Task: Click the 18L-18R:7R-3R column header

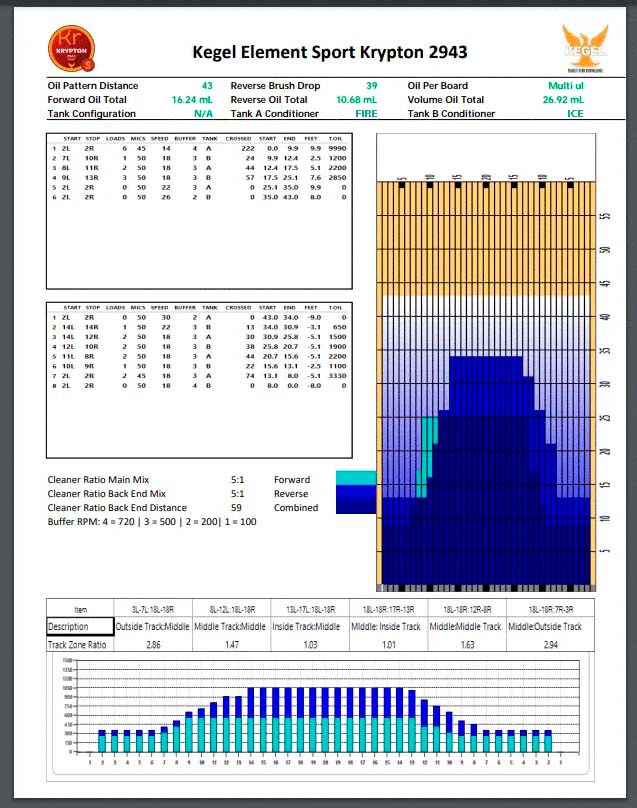Action: [550, 610]
